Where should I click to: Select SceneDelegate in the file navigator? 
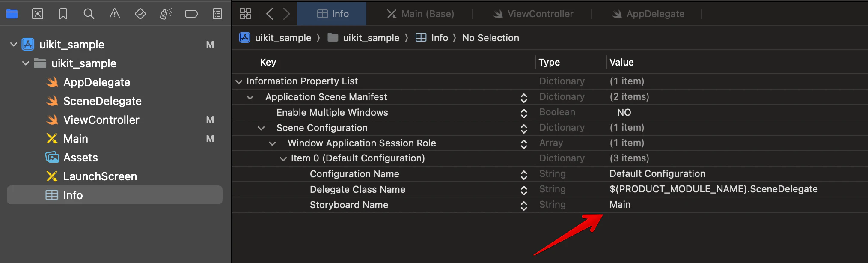pos(102,101)
